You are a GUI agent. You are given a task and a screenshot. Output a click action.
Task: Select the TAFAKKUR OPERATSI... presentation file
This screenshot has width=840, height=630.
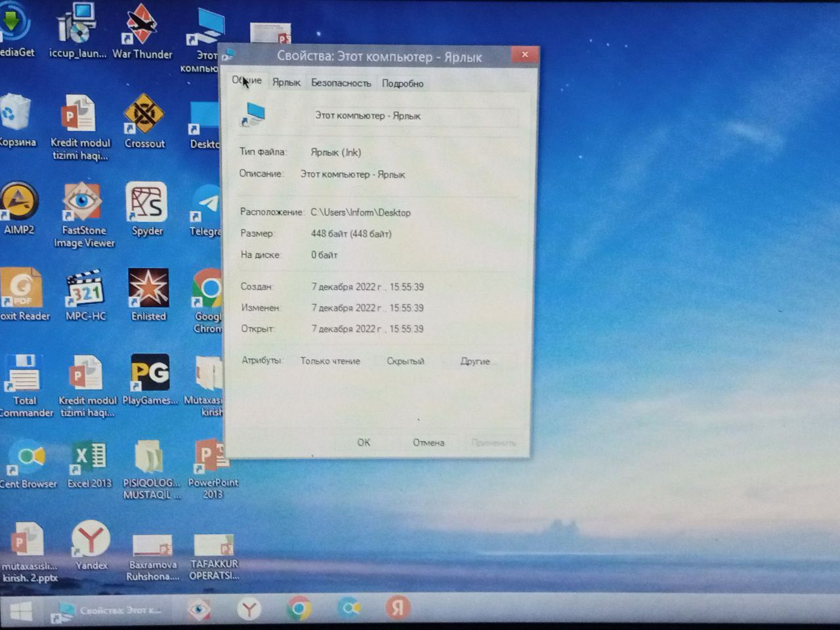[x=213, y=556]
